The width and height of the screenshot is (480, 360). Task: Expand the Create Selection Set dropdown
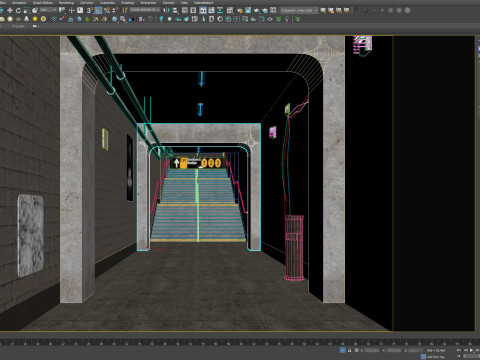click(x=145, y=10)
